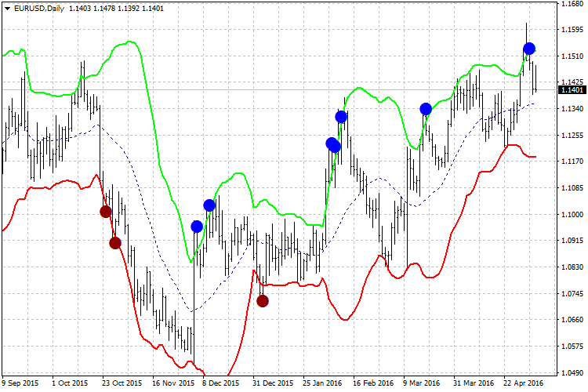Click the 1.0660 price scale label

tap(572, 319)
